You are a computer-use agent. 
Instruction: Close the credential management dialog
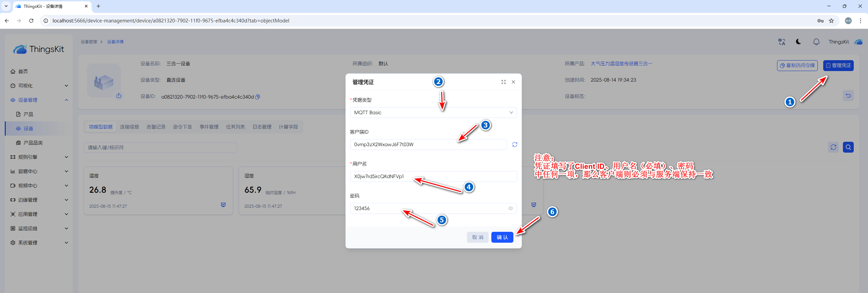coord(513,82)
